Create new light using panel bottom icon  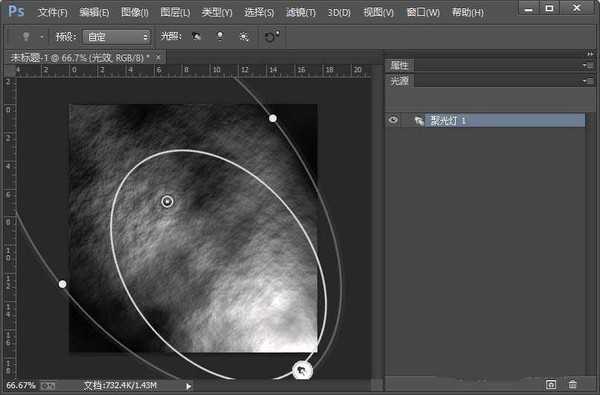(550, 384)
